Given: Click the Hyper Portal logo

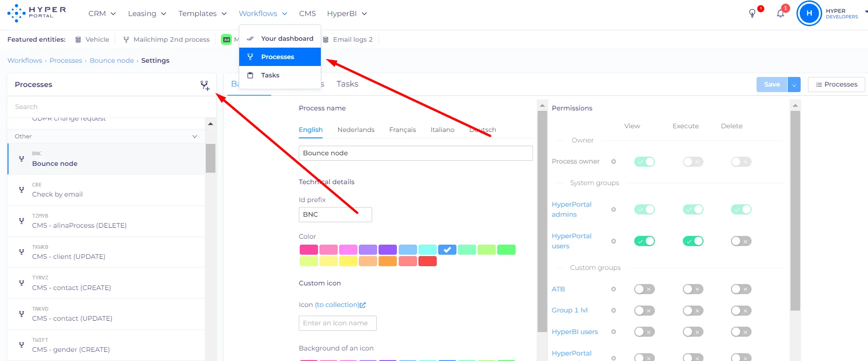Looking at the screenshot, I should point(37,13).
